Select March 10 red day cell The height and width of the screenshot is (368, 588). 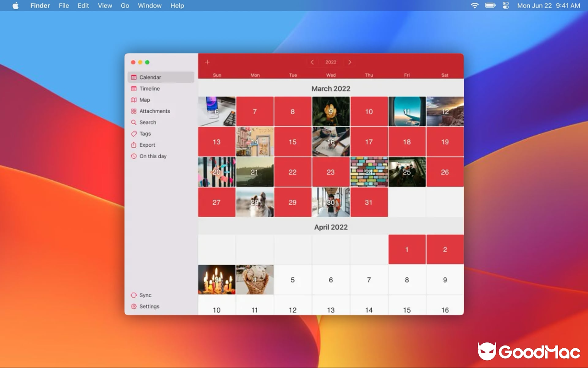click(369, 111)
